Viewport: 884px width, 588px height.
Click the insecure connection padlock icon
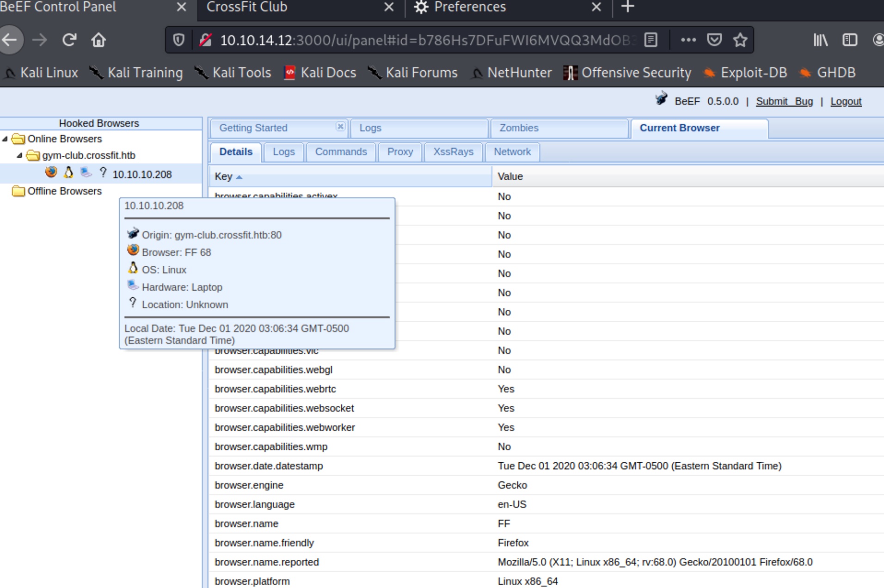coord(205,40)
